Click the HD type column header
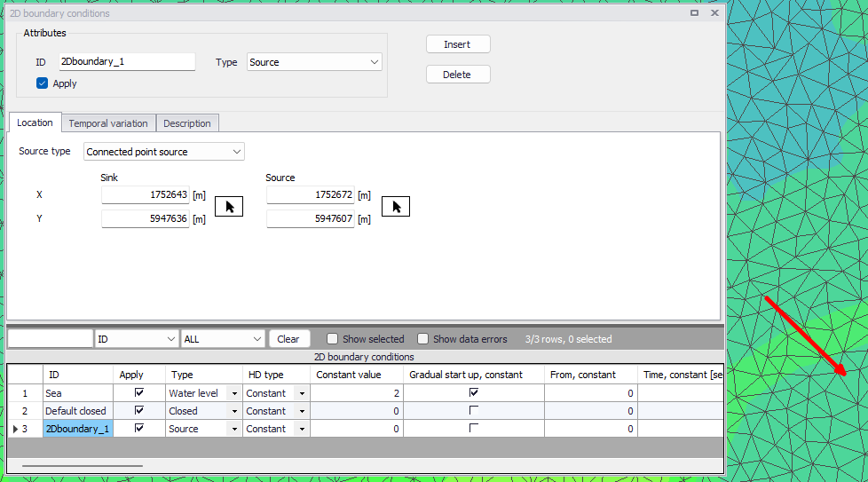Image resolution: width=868 pixels, height=482 pixels. (x=276, y=375)
